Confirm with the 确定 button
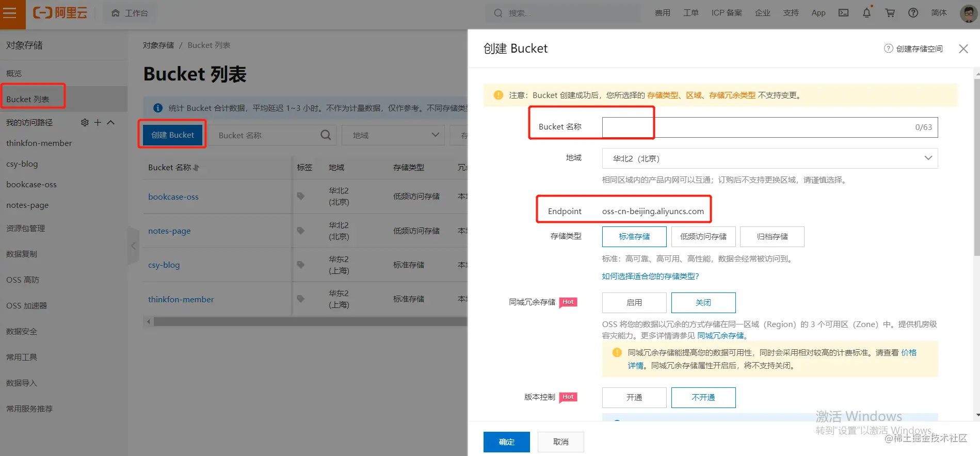The image size is (980, 456). [506, 442]
